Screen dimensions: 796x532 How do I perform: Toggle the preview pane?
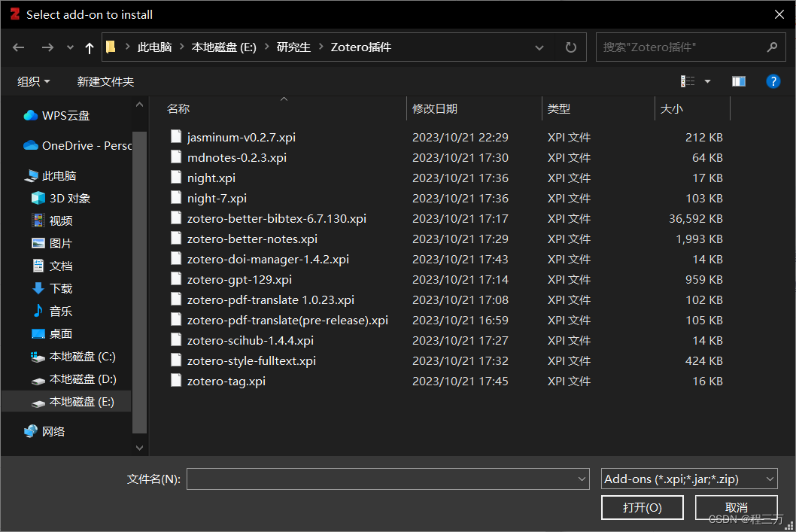[x=739, y=81]
